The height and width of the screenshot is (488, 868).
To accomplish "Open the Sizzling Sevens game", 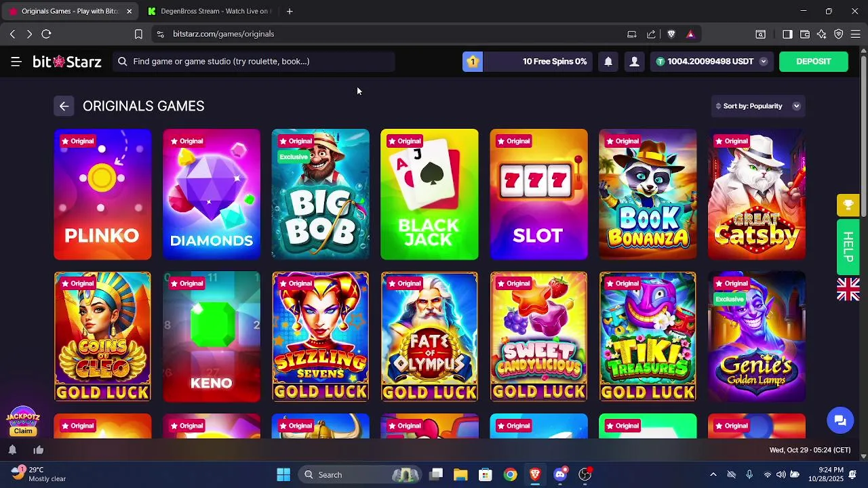I will pyautogui.click(x=321, y=337).
